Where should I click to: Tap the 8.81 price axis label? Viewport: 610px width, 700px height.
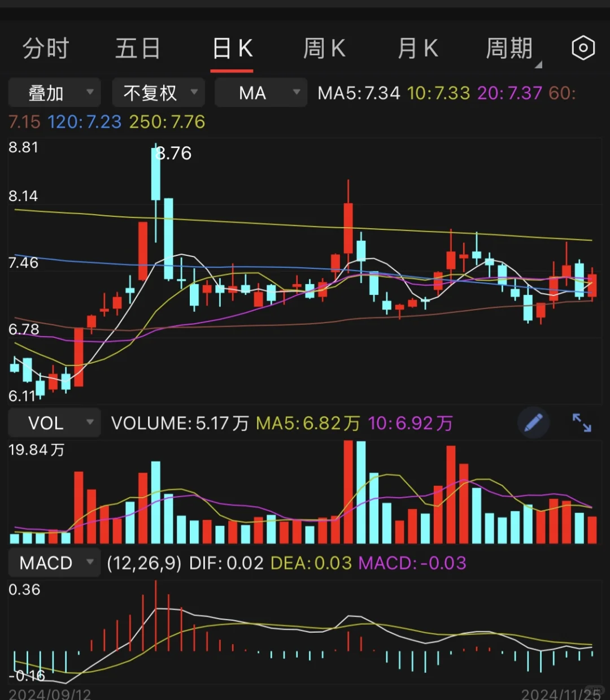tap(23, 147)
